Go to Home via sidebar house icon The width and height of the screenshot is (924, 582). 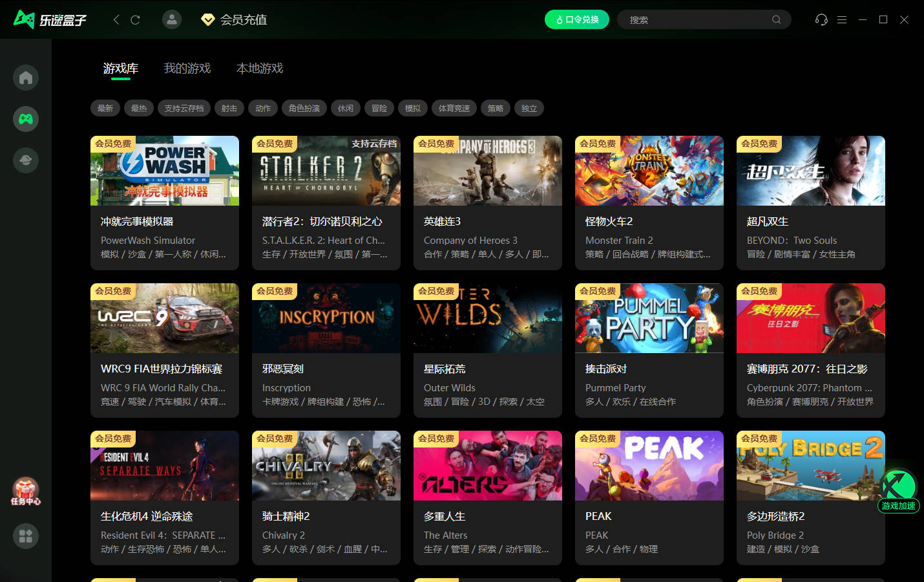[26, 78]
